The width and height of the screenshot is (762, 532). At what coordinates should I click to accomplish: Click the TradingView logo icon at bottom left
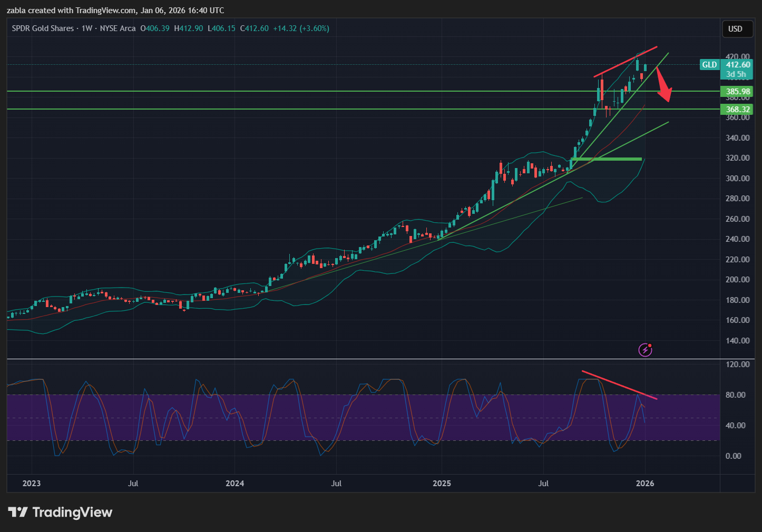(18, 513)
